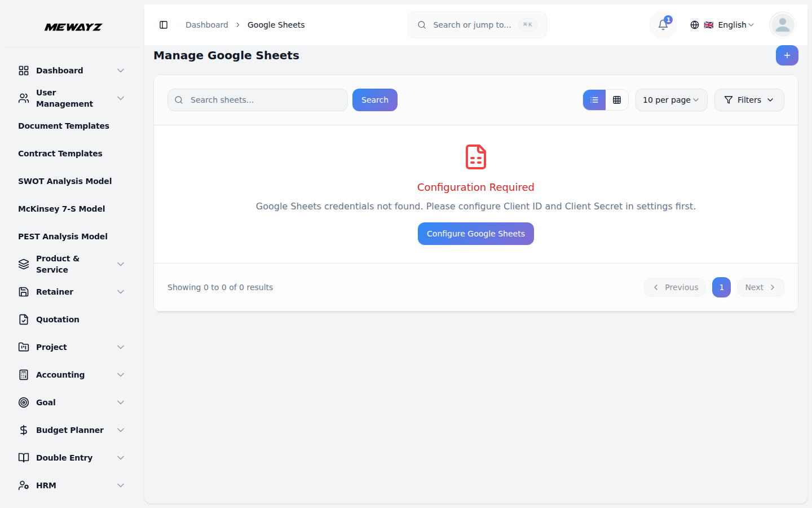
Task: Collapse the Product & Service section
Action: (x=70, y=264)
